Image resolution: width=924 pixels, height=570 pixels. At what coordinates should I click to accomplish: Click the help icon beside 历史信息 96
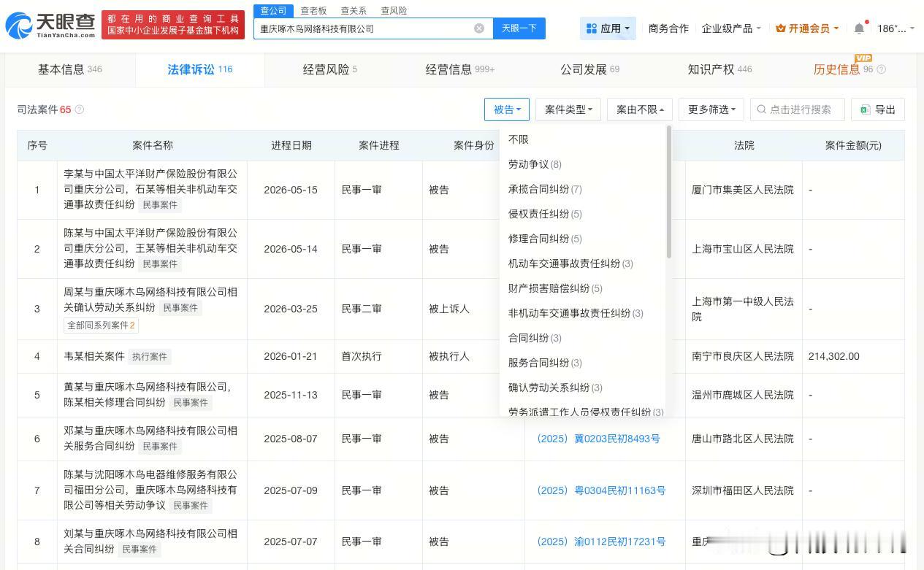[881, 69]
